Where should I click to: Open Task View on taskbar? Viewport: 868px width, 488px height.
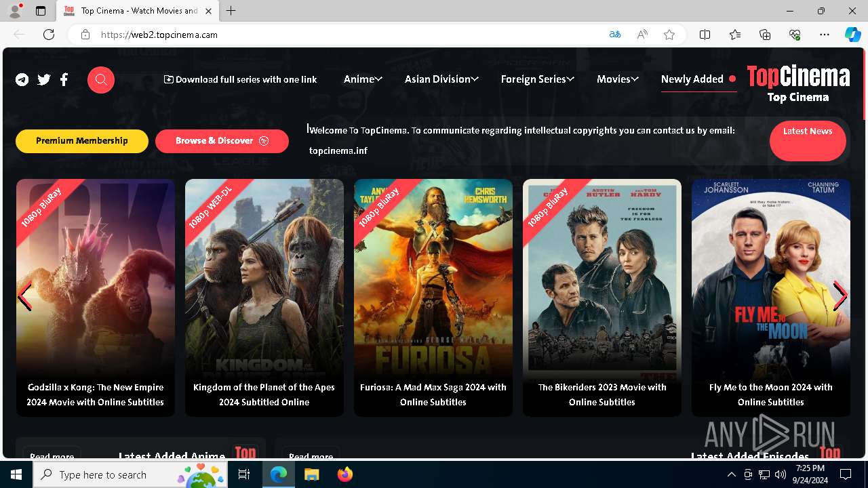244,474
